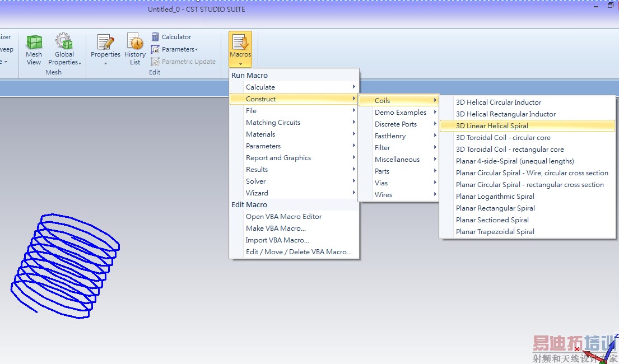619x364 pixels.
Task: Open the Report and Graphics submenu
Action: pyautogui.click(x=295, y=157)
